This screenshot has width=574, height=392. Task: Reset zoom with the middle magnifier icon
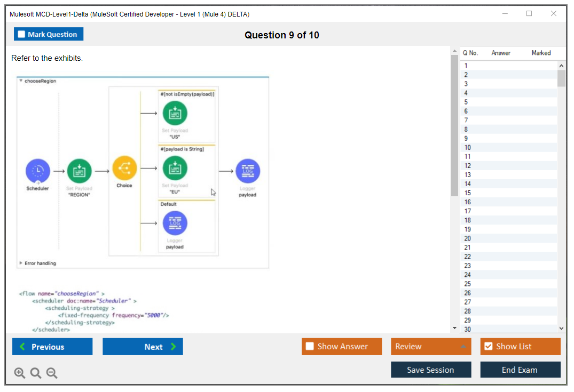point(36,373)
